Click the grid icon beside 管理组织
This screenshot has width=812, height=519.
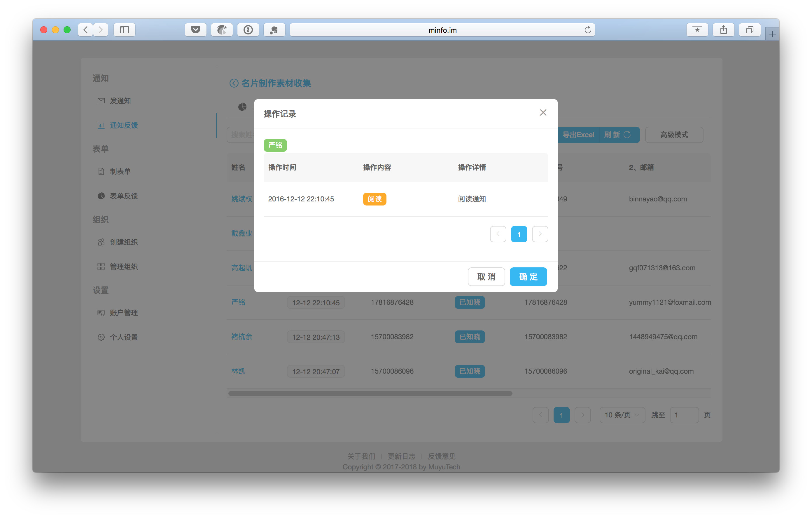[x=101, y=267]
